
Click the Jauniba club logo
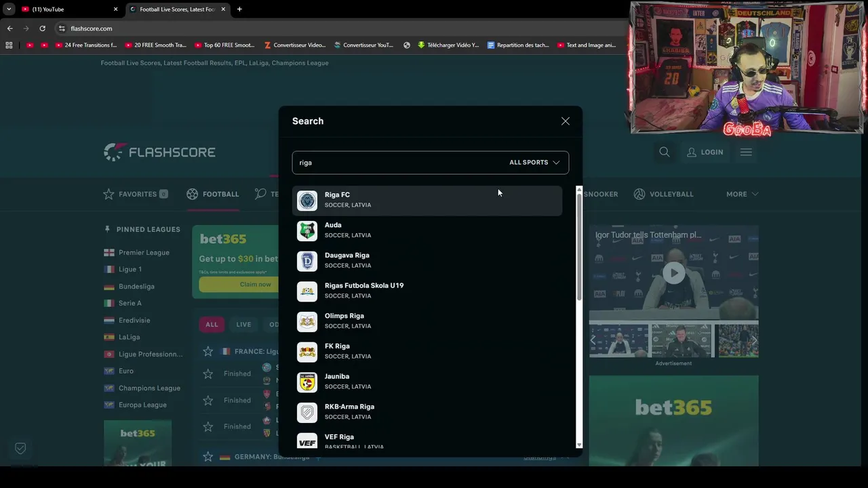pyautogui.click(x=307, y=382)
